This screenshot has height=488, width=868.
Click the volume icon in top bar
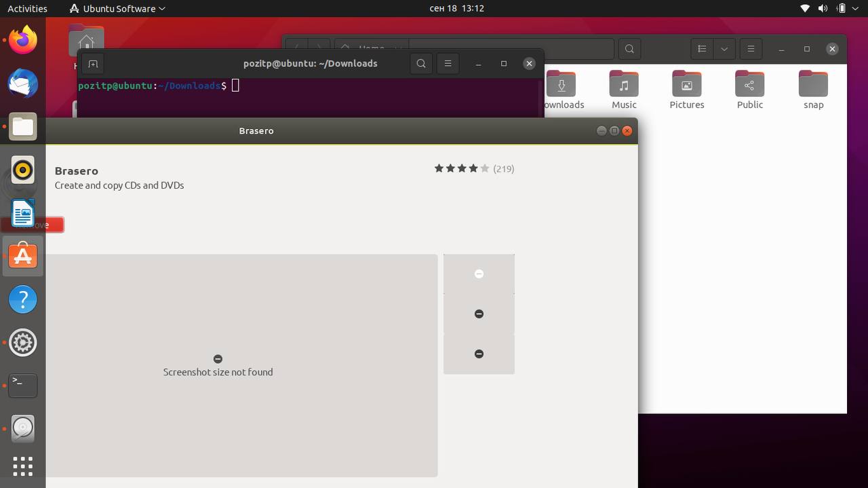coord(823,9)
